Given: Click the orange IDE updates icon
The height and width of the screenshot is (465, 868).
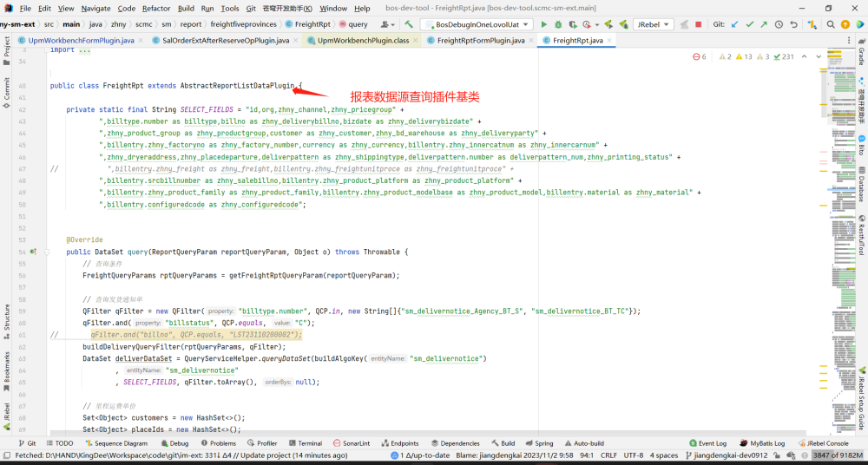Looking at the screenshot, I should [x=845, y=24].
